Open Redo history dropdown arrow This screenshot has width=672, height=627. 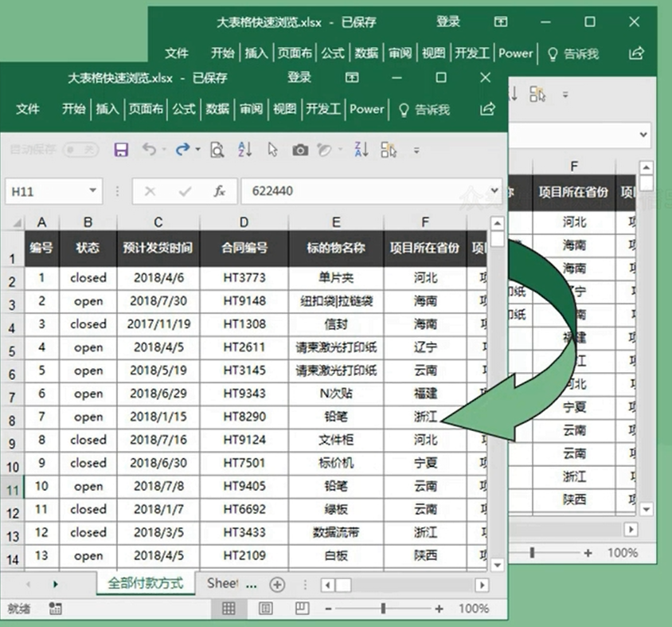click(x=197, y=150)
